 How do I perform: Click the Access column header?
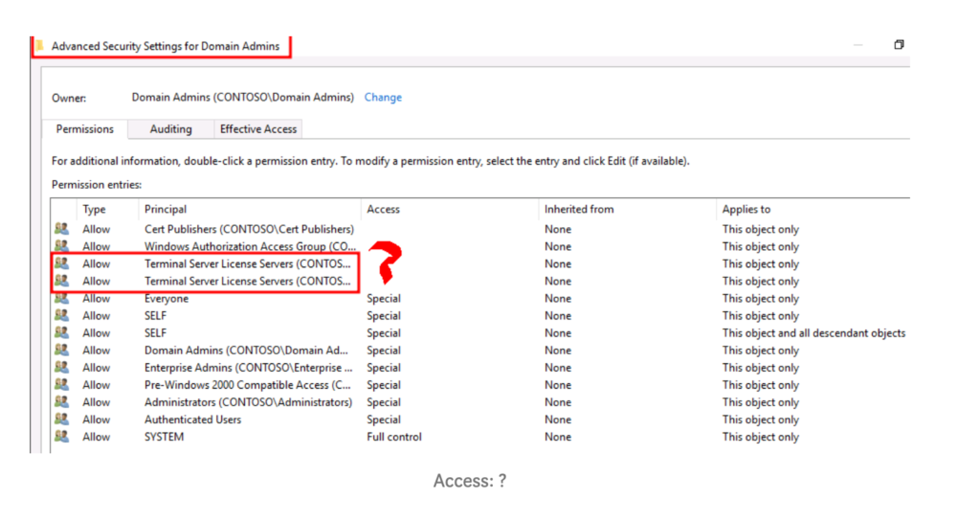click(383, 209)
